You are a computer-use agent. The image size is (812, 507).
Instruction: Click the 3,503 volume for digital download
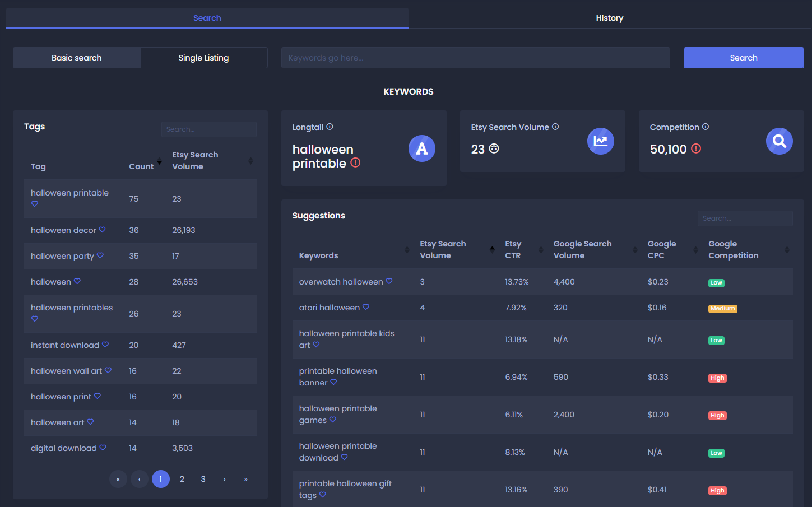182,448
